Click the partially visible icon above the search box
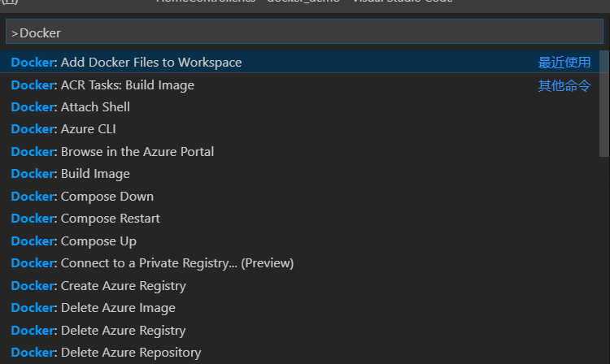Viewport: 610px width, 364px height. 10,2
